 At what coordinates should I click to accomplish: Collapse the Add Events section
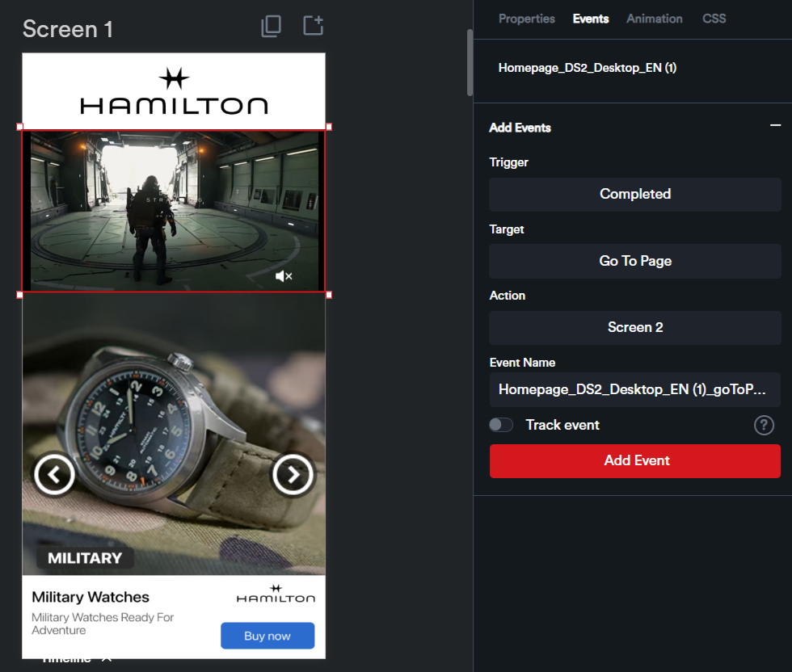click(x=775, y=127)
